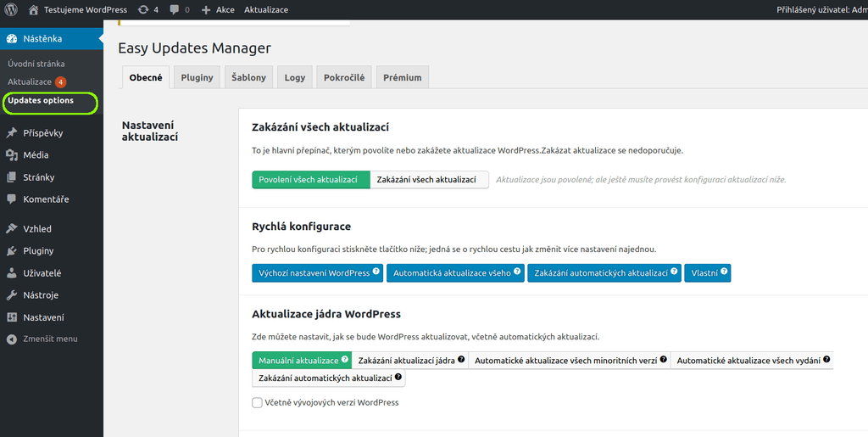Click the Pluginy plug icon in sidebar
868x437 pixels.
pos(12,251)
